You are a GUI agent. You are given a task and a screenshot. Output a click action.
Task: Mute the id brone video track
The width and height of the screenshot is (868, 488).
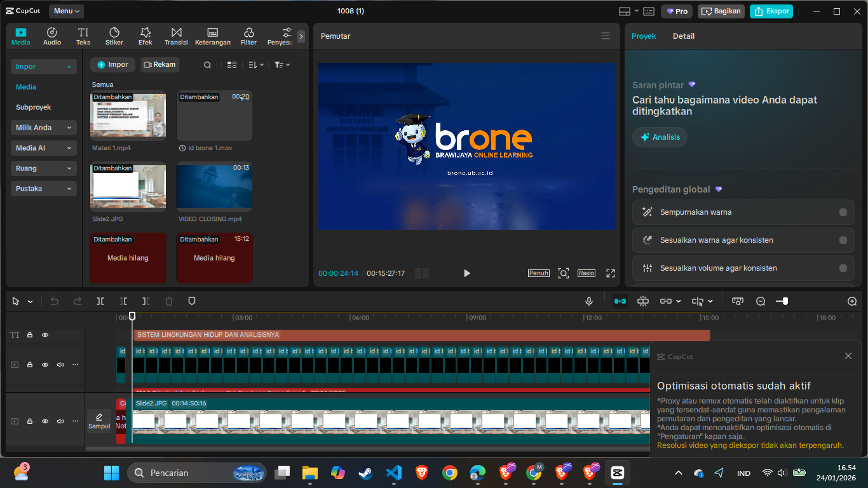point(60,365)
